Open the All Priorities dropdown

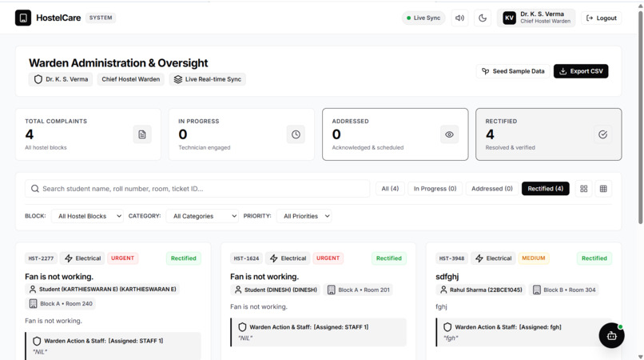tap(304, 216)
